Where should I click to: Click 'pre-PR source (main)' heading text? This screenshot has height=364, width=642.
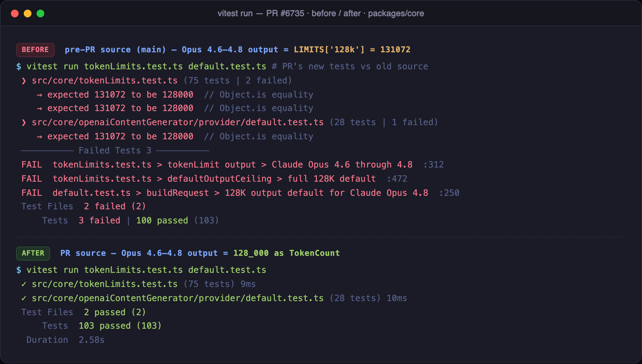pyautogui.click(x=116, y=50)
